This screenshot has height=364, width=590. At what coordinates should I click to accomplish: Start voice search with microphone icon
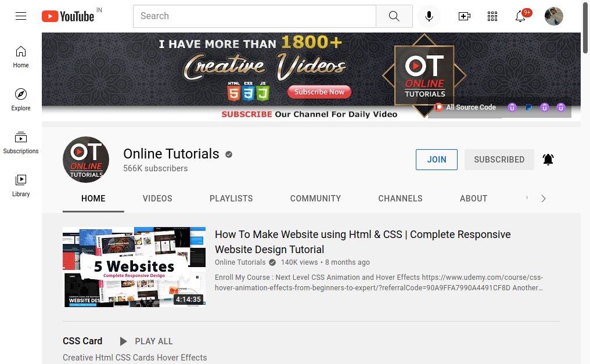coord(429,16)
